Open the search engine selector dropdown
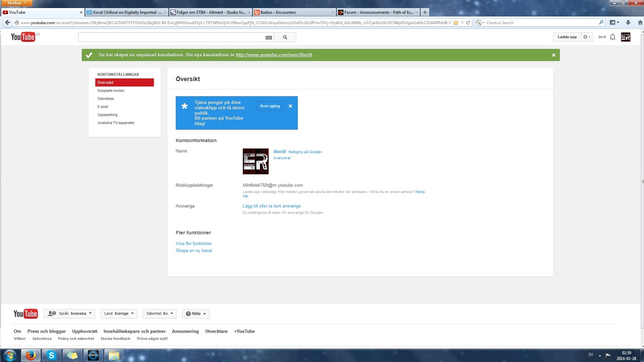Viewport: 644px width, 362px height. [x=480, y=23]
